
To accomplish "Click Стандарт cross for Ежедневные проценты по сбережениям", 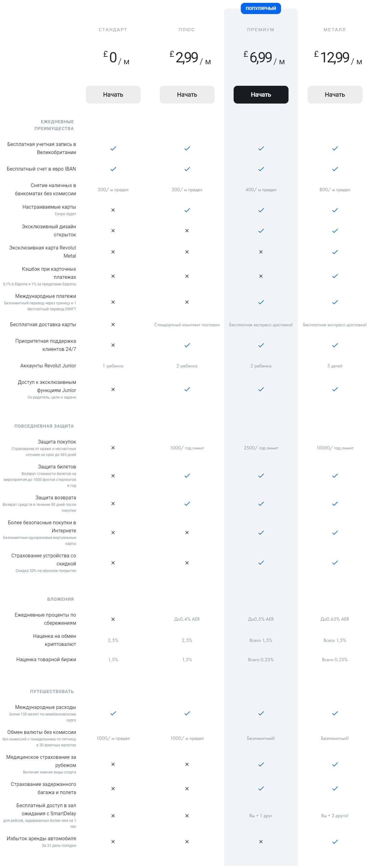I will tap(113, 619).
